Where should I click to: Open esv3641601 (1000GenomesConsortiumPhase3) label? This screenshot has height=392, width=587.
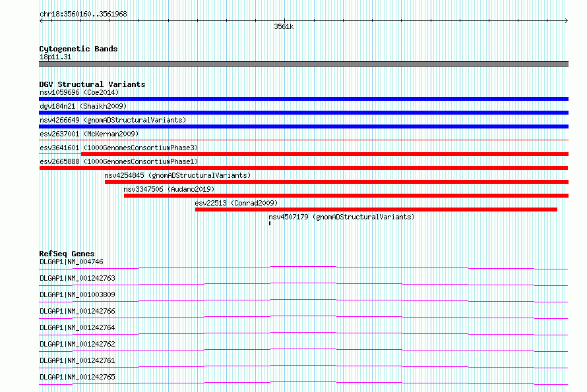tap(119, 148)
